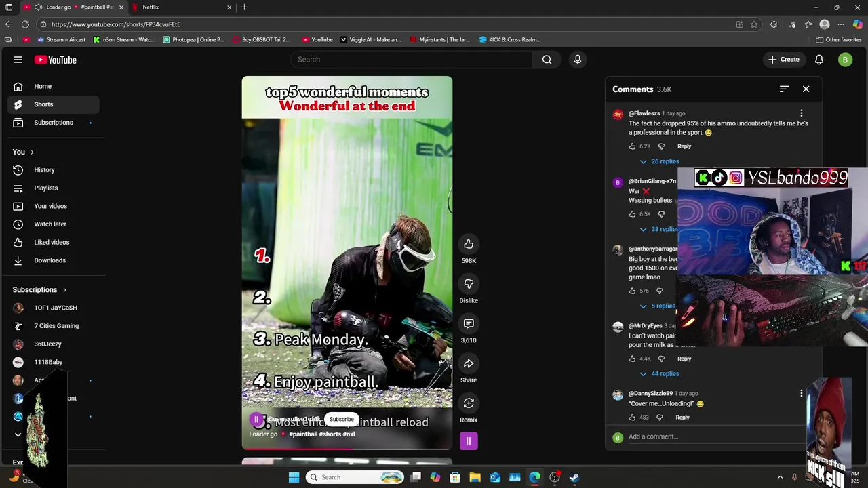
Task: Subscribe to the Short's channel
Action: (342, 420)
